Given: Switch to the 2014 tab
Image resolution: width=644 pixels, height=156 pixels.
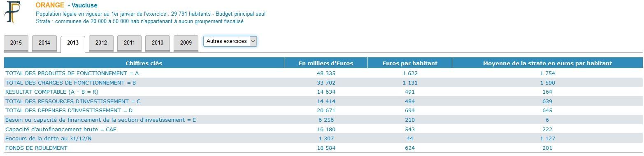Looking at the screenshot, I should tap(44, 43).
